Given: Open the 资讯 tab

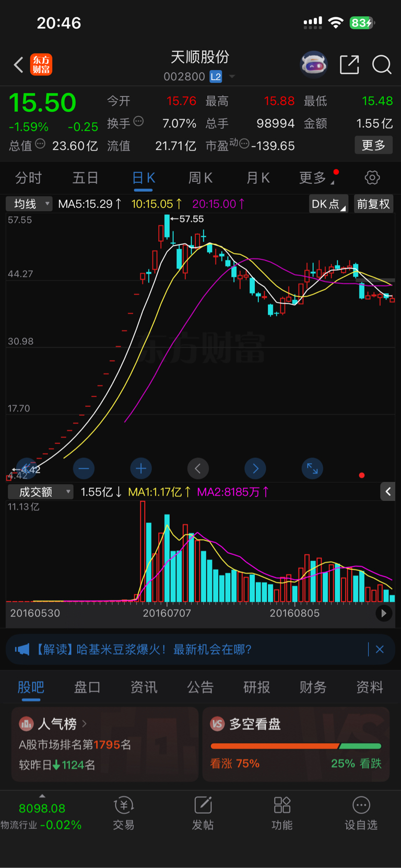Looking at the screenshot, I should [x=144, y=687].
